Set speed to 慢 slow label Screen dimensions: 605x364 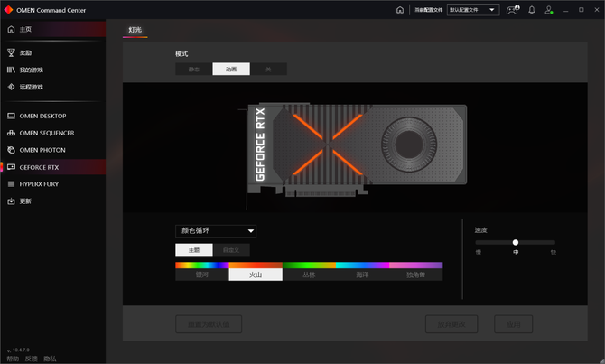(x=479, y=252)
